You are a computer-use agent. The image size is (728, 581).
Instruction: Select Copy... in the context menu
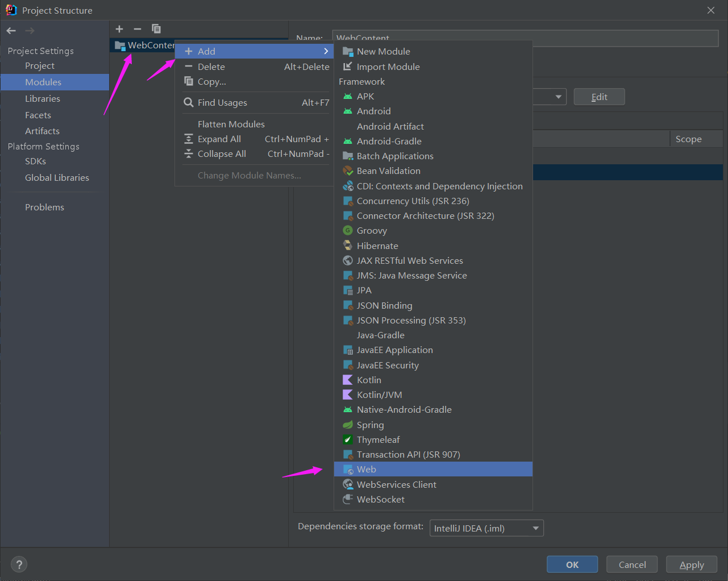[x=254, y=82]
